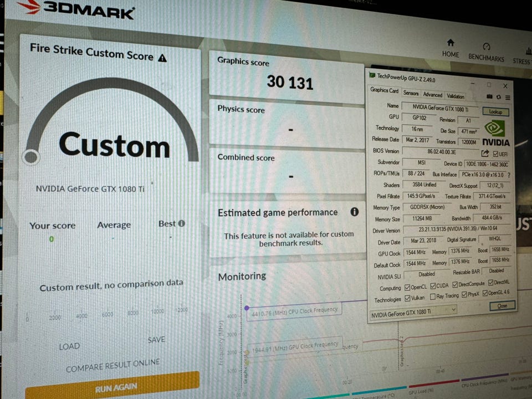This screenshot has height=399, width=532.
Task: Click the Pixel Fillrate 145.9 GPixel/s value
Action: [x=421, y=196]
